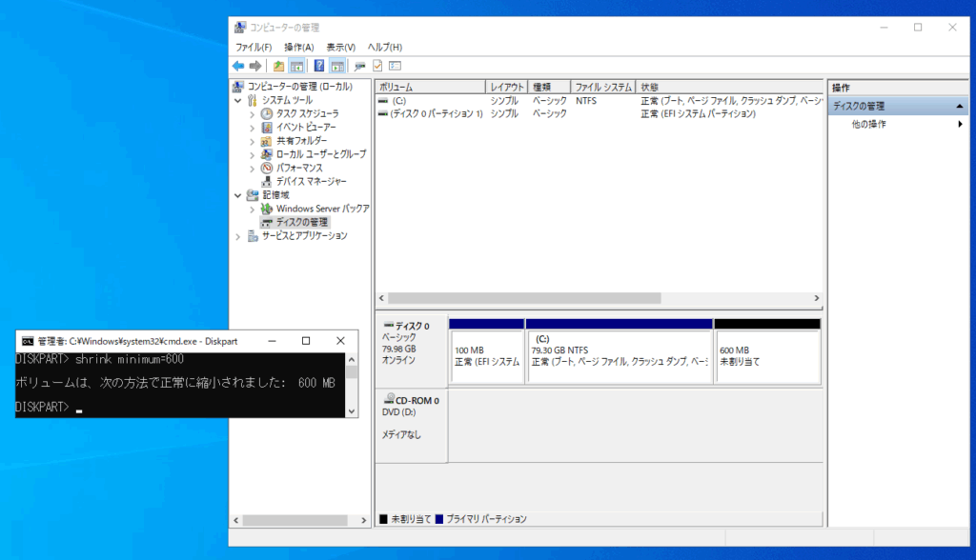Open cmd.exe Diskpart window system icon
Image resolution: width=976 pixels, height=560 pixels.
pos(28,341)
